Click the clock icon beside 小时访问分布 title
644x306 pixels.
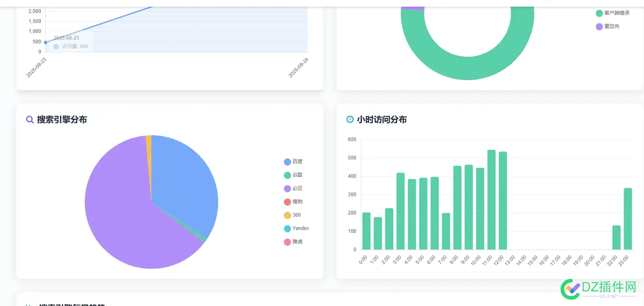coord(349,119)
